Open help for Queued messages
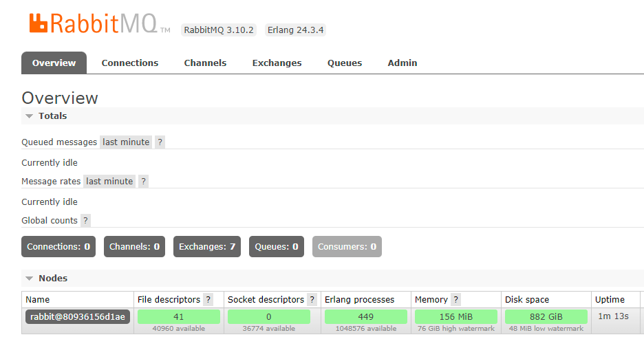Viewport: 644px width, 337px height. coord(160,142)
